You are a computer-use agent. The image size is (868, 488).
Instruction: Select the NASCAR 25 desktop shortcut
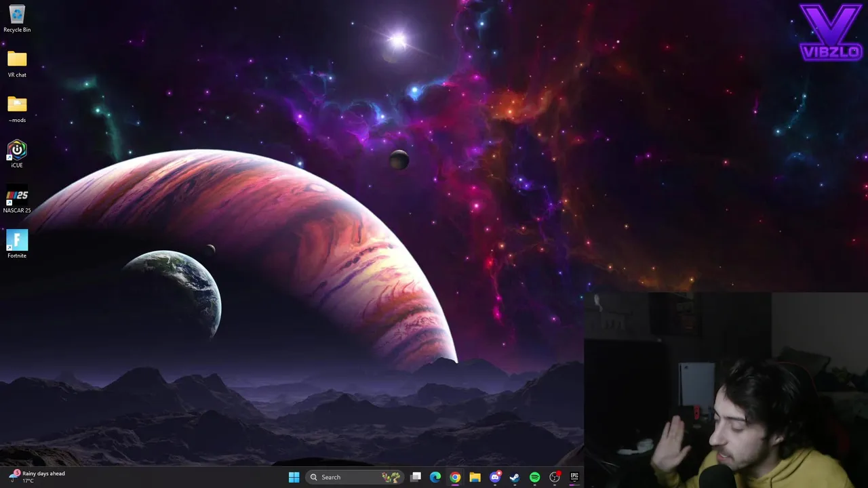[x=17, y=200]
